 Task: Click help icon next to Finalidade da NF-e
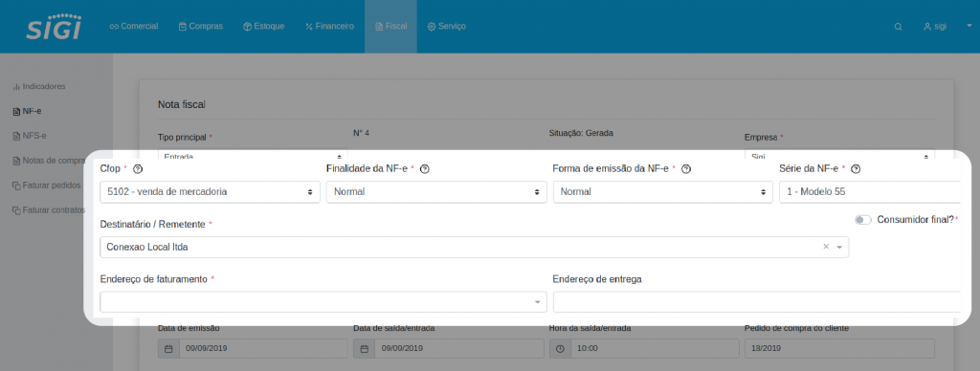(x=424, y=168)
